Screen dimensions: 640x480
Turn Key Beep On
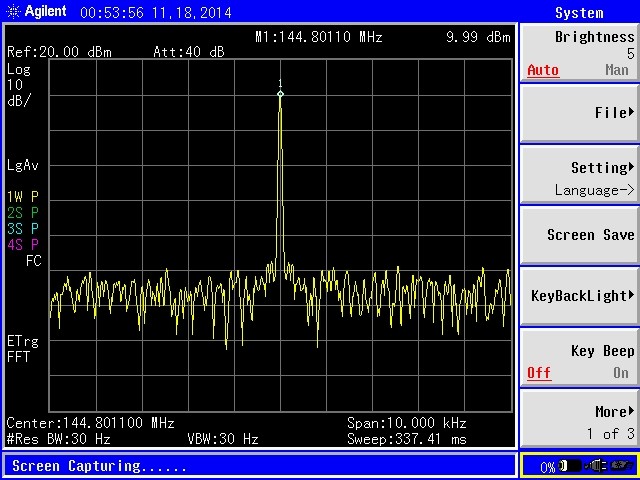620,373
